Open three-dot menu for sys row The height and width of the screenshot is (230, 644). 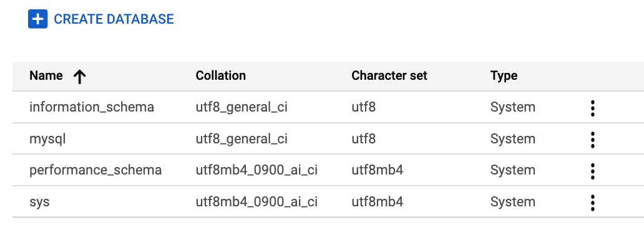pos(592,203)
